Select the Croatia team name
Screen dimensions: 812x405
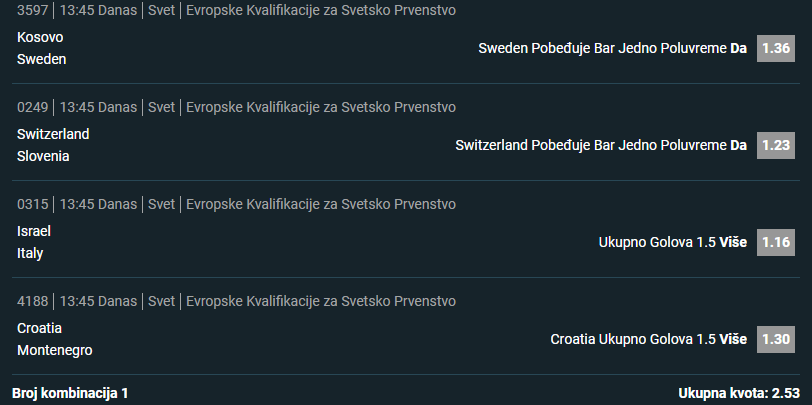[39, 328]
